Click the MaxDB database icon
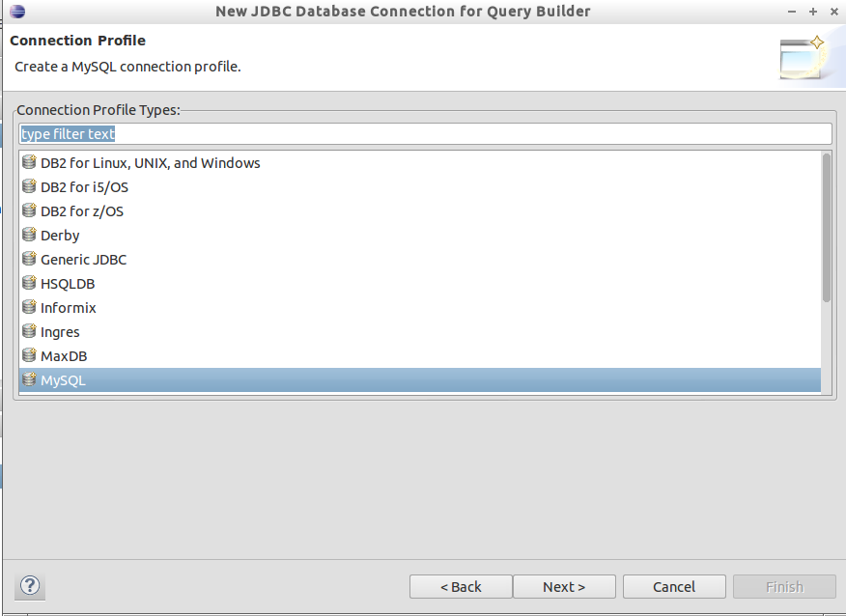This screenshot has height=616, width=846. tap(29, 355)
